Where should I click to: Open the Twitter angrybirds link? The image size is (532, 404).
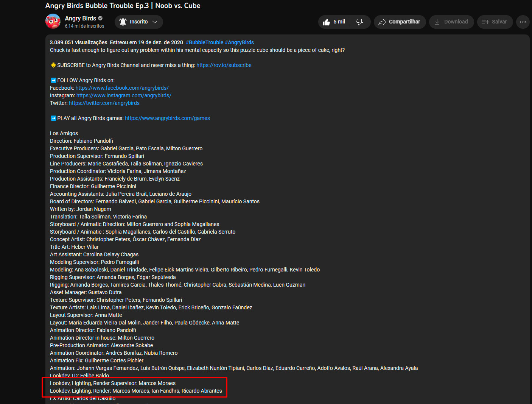click(x=104, y=103)
